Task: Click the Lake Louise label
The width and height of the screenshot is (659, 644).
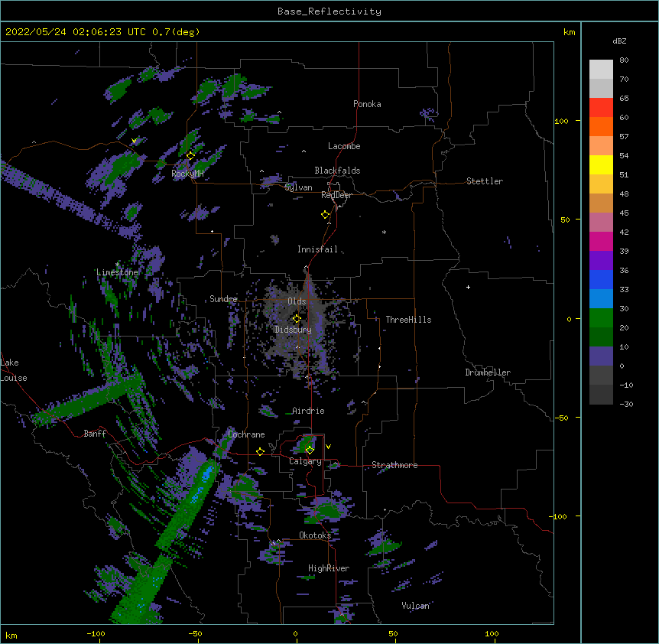Action: pyautogui.click(x=14, y=370)
